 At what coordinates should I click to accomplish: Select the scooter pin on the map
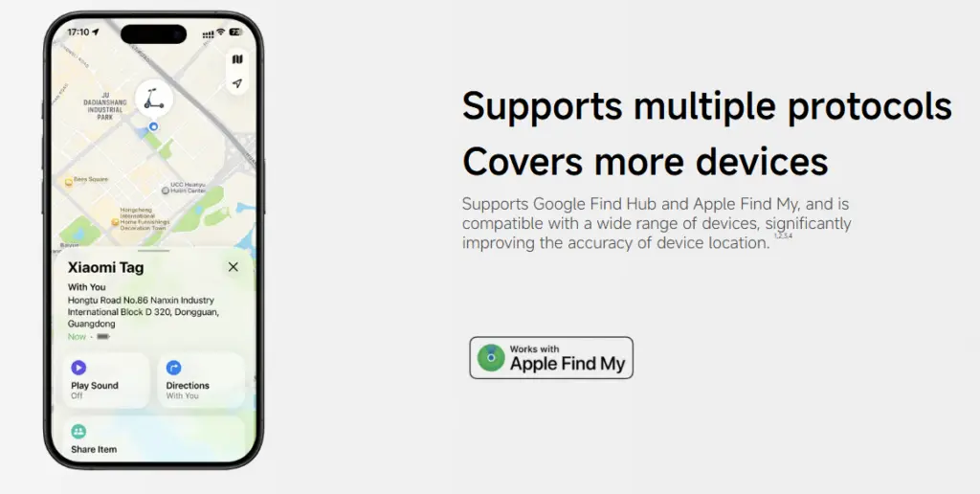click(x=154, y=99)
